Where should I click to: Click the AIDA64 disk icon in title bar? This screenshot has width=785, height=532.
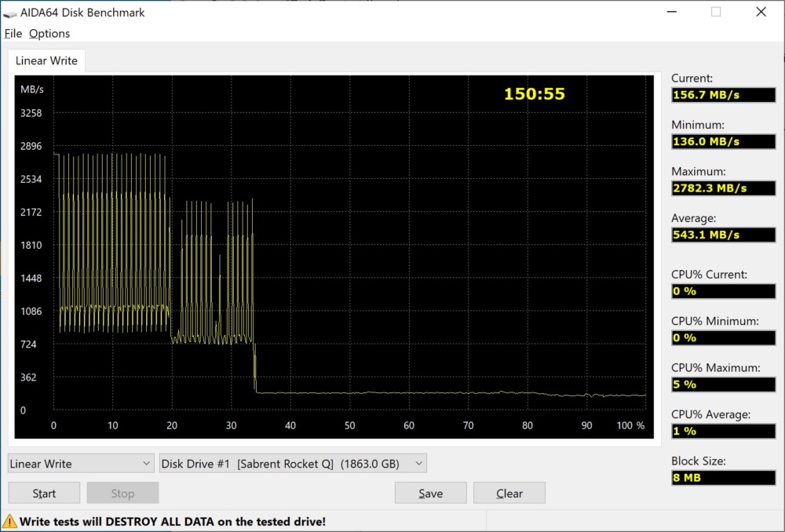(9, 13)
